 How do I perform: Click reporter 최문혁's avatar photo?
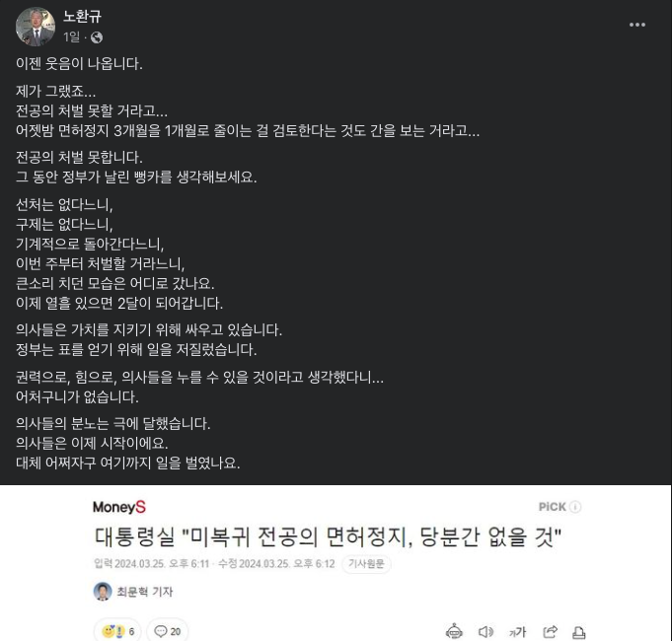[103, 592]
